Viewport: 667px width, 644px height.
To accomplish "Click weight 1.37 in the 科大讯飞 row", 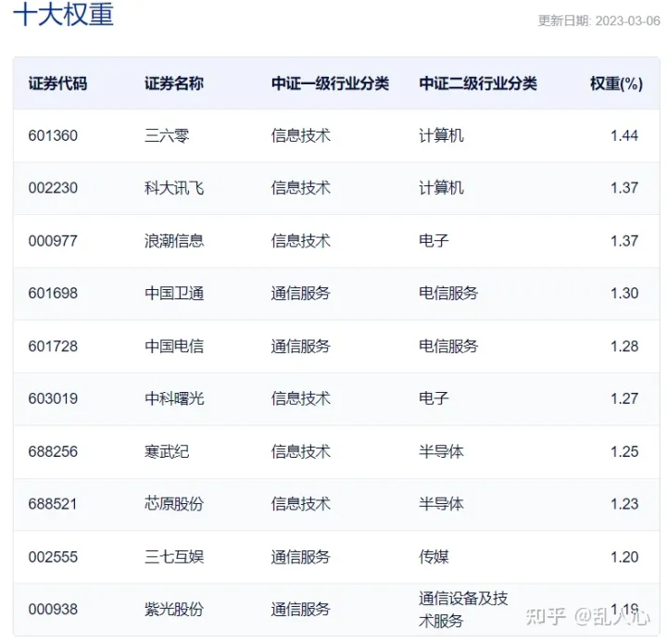I will 624,188.
